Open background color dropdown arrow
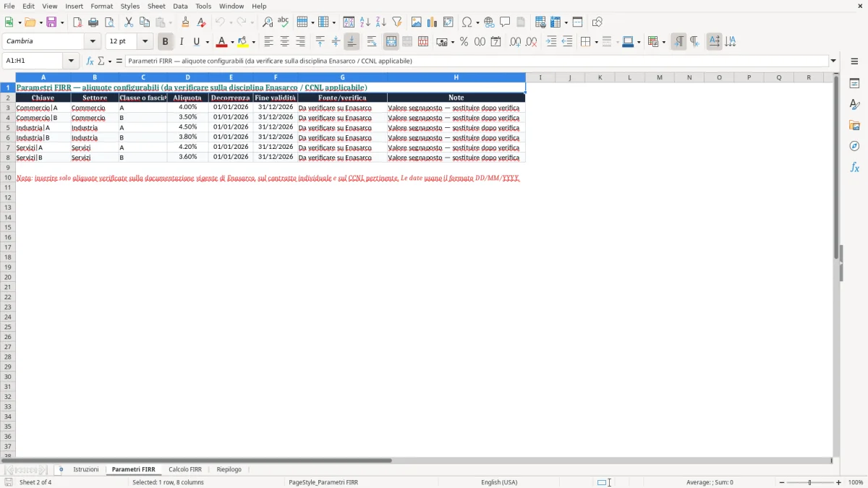 tap(253, 42)
